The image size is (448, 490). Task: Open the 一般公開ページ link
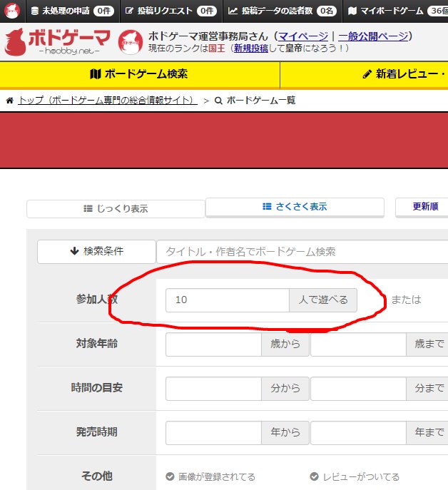tap(373, 36)
